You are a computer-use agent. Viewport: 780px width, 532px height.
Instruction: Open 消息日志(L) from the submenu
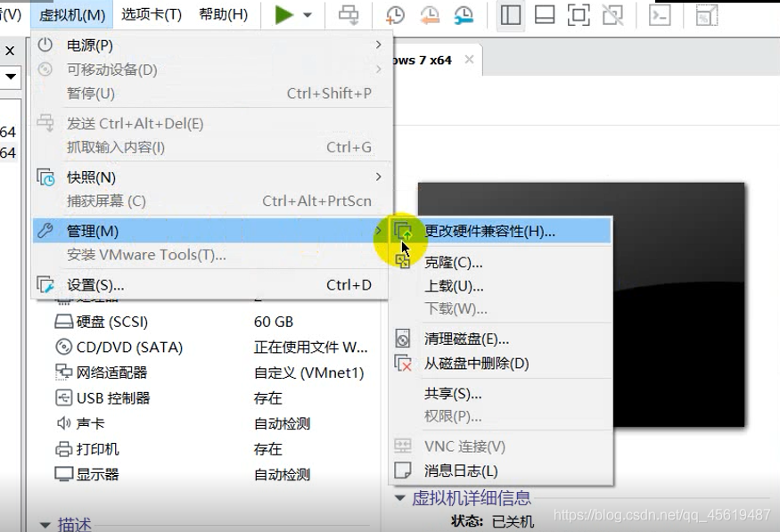click(501, 471)
